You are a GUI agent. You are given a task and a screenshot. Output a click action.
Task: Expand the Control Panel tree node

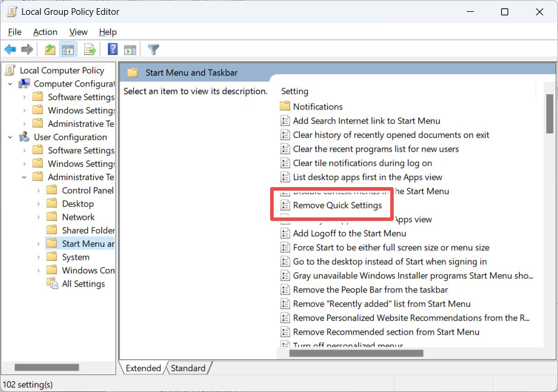click(x=37, y=190)
